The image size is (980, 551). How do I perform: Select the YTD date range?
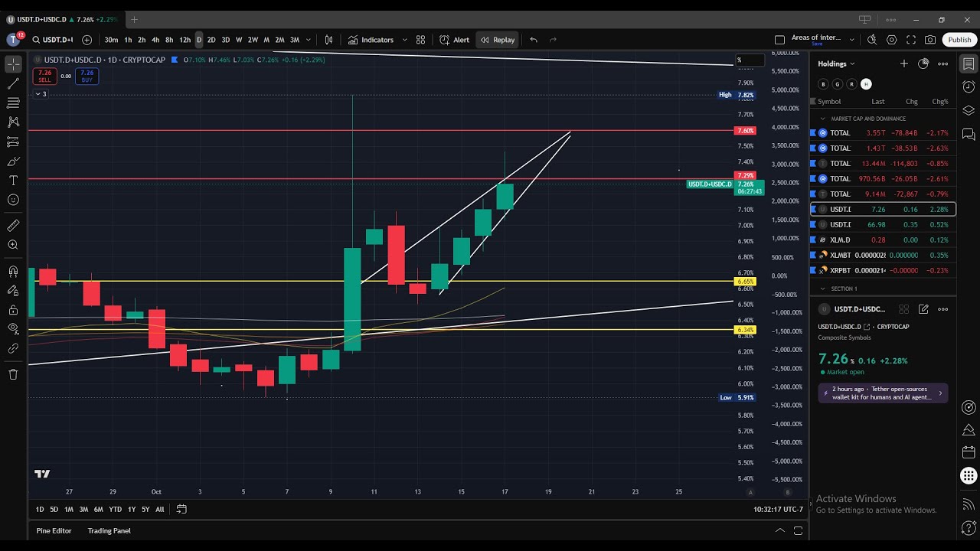[x=115, y=509]
